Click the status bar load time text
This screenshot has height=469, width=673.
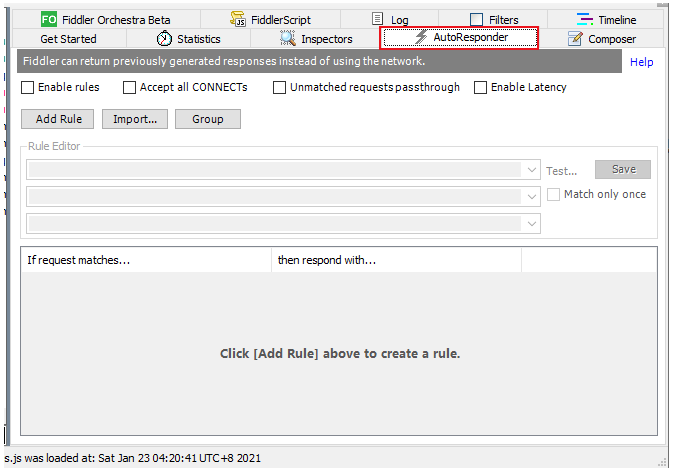tap(133, 458)
